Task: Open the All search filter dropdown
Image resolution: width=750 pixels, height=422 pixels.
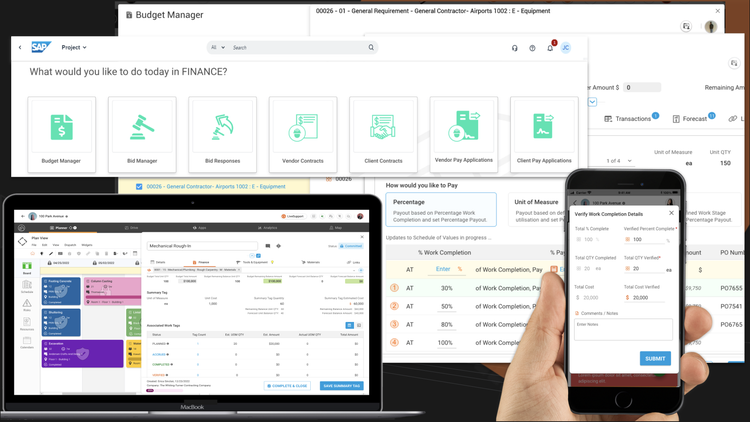Action: [218, 47]
